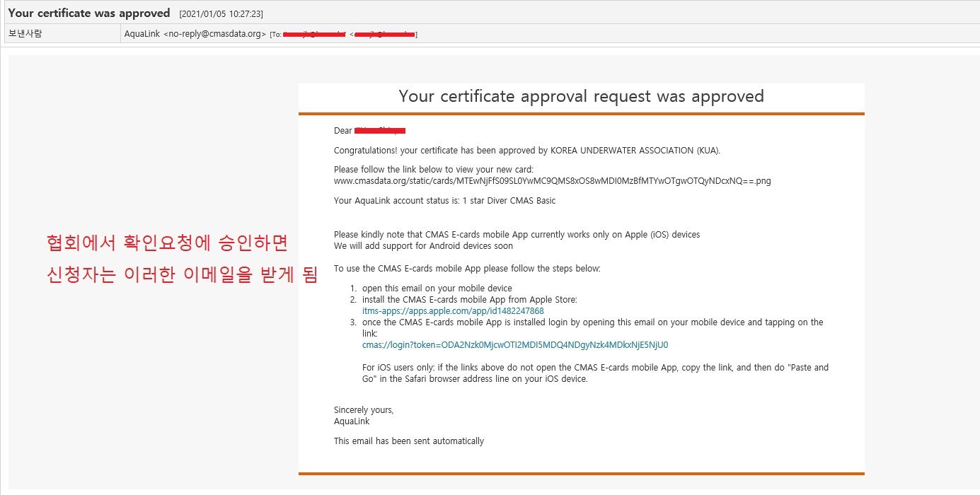
Task: Click 'We will add support for Android devices soon'
Action: [x=423, y=246]
